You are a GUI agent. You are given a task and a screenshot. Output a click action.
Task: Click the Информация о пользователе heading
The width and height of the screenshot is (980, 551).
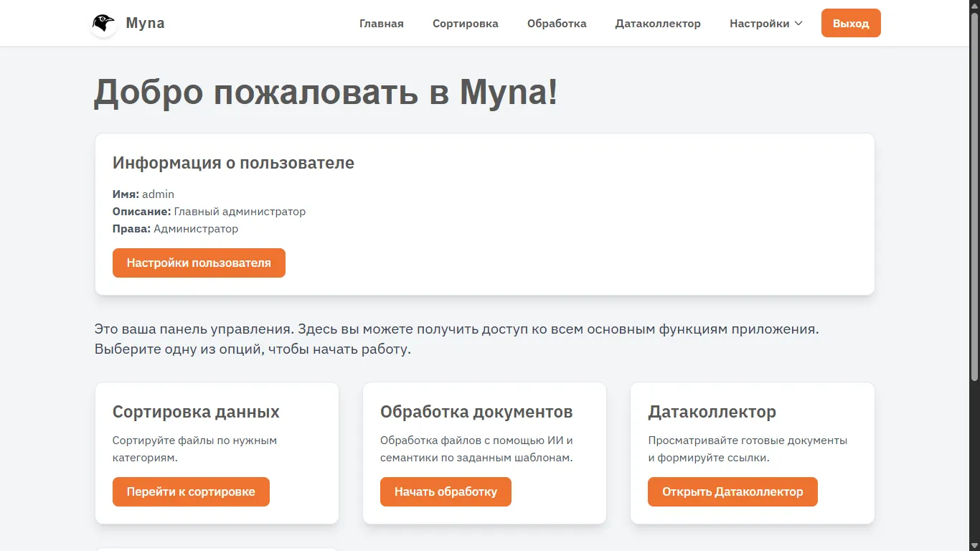(x=233, y=163)
